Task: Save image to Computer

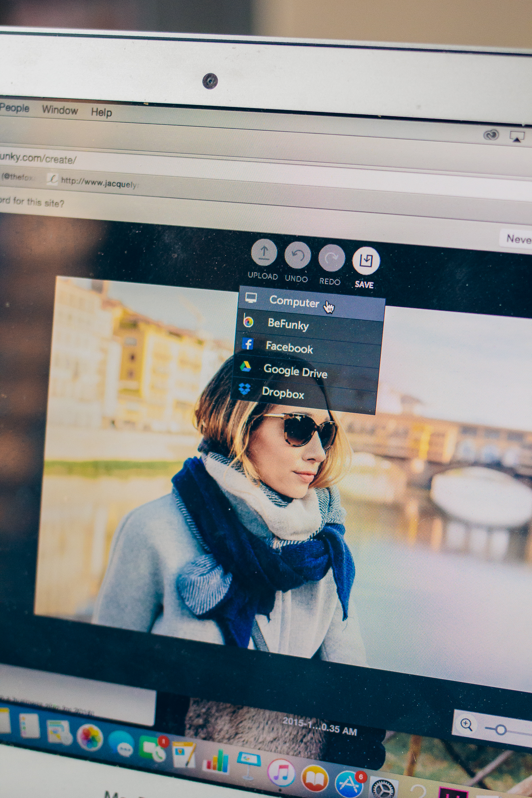Action: point(312,303)
